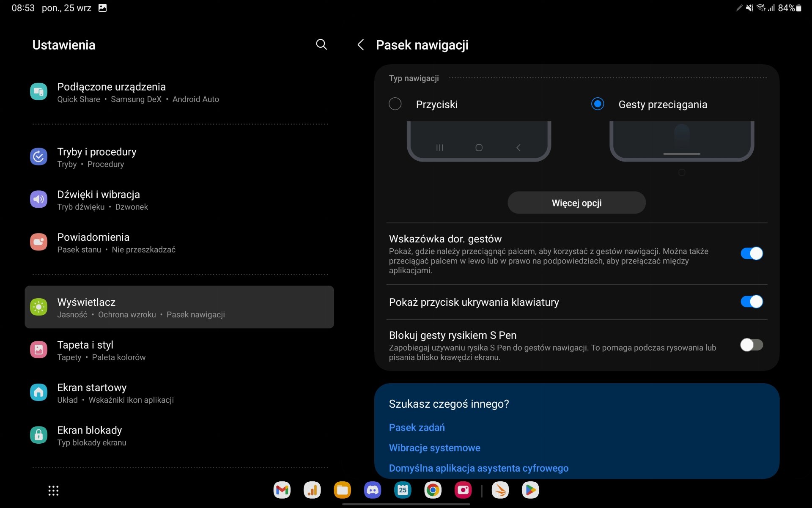Open Ekran startowy settings
812x508 pixels.
179,393
